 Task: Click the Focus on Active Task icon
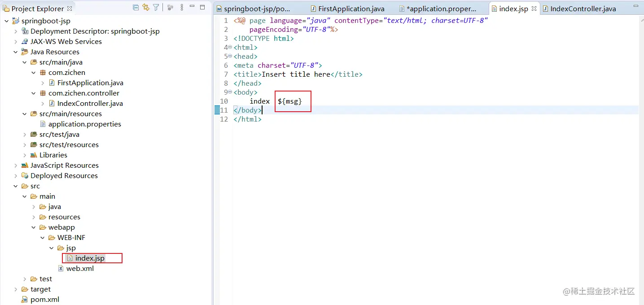click(x=171, y=8)
